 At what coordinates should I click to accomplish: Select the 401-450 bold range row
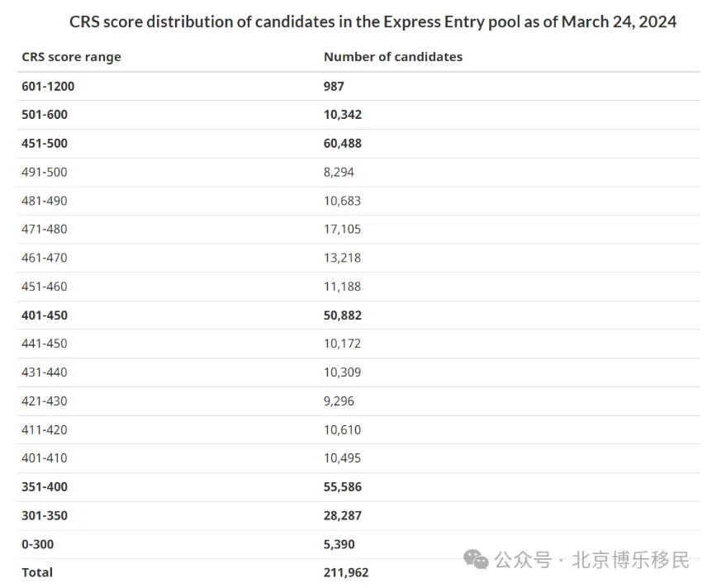pos(358,315)
